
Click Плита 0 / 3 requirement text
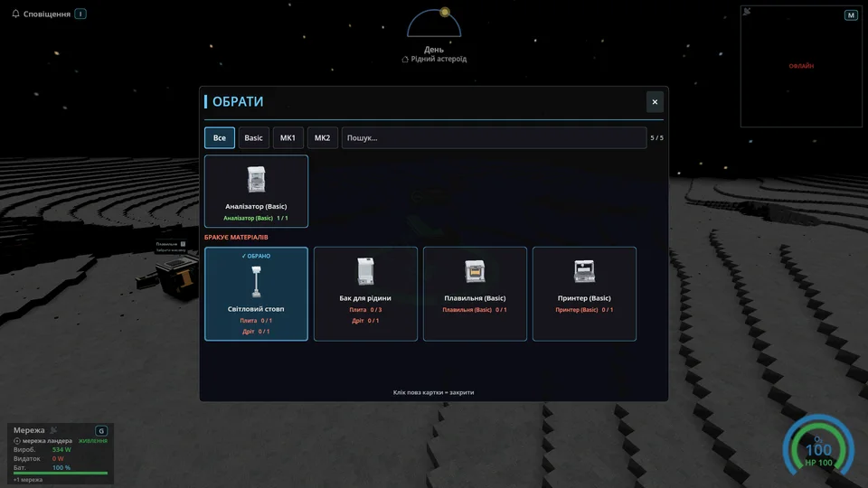pos(365,310)
